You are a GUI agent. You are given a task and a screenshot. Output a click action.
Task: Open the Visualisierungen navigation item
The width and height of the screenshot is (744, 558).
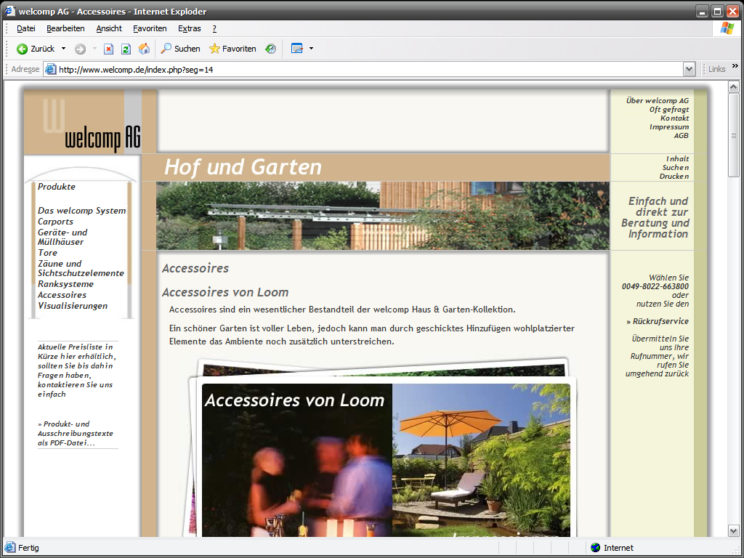[73, 306]
